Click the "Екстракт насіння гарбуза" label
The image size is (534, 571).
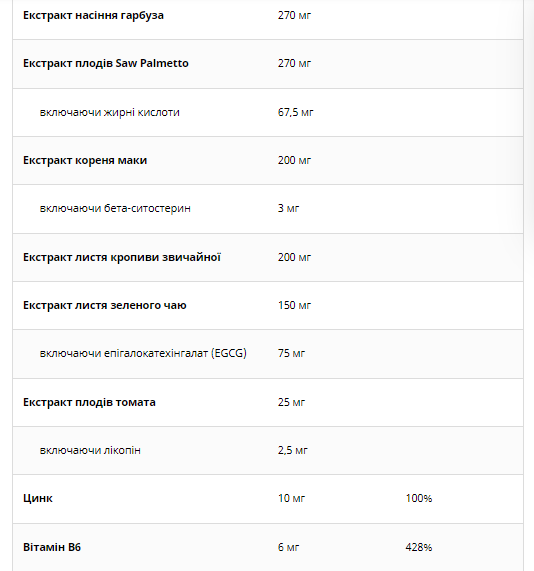tap(93, 15)
